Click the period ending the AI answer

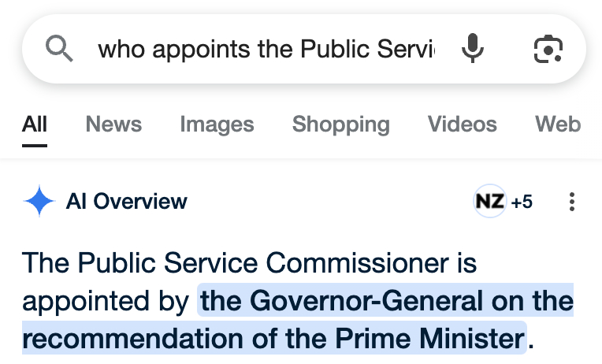pos(530,341)
